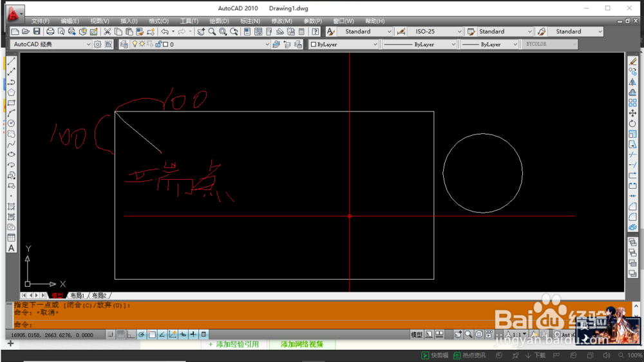644x362 pixels.
Task: Select the Rotate modify tool
Action: (x=632, y=123)
